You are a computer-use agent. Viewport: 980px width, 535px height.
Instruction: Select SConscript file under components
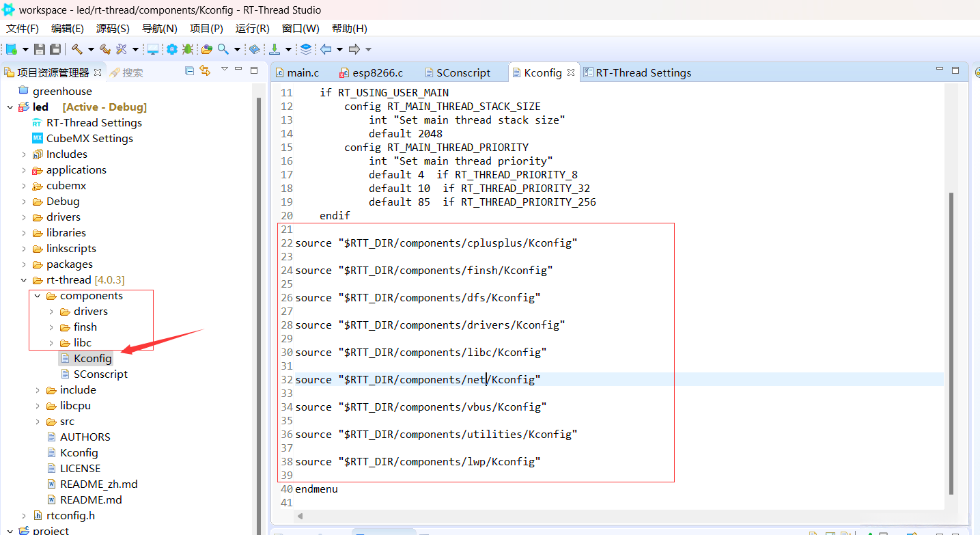click(94, 374)
